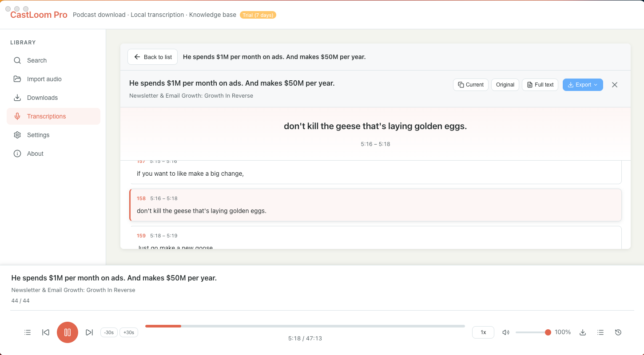Jump forward 30 seconds
Image resolution: width=644 pixels, height=355 pixels.
(129, 332)
